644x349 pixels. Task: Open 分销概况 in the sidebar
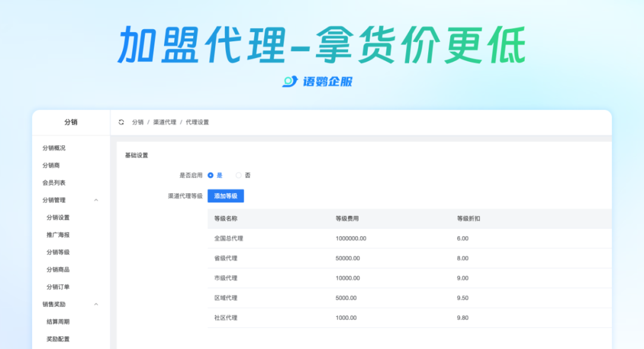pyautogui.click(x=54, y=148)
